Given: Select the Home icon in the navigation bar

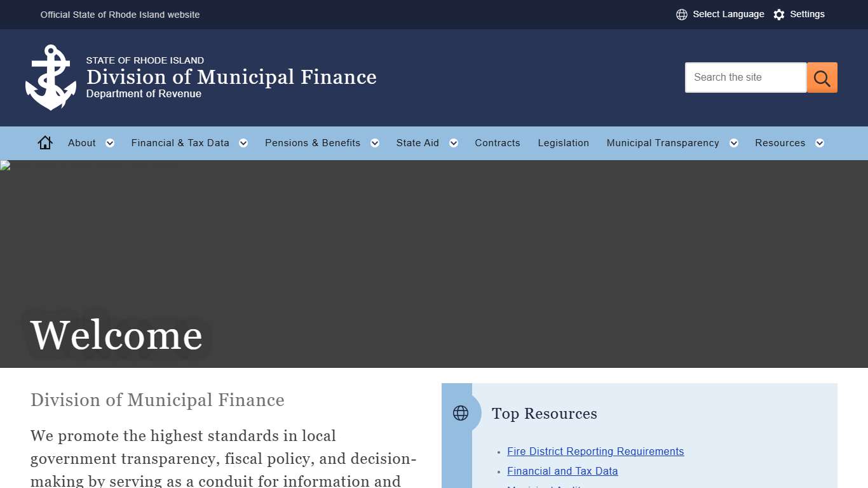Looking at the screenshot, I should click(44, 142).
